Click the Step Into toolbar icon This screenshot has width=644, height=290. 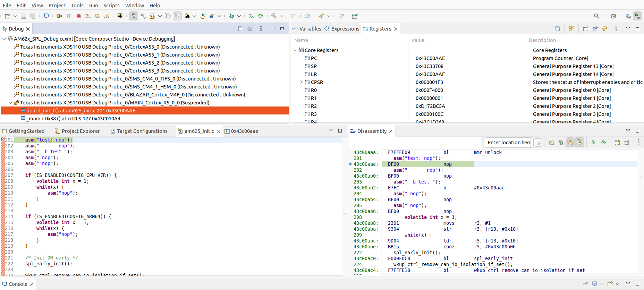coord(88,16)
